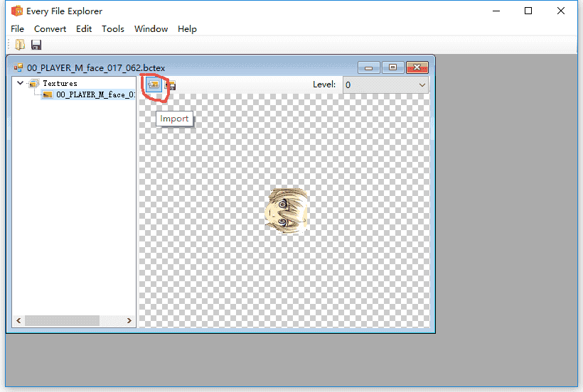Close the bctex child window

click(x=417, y=67)
